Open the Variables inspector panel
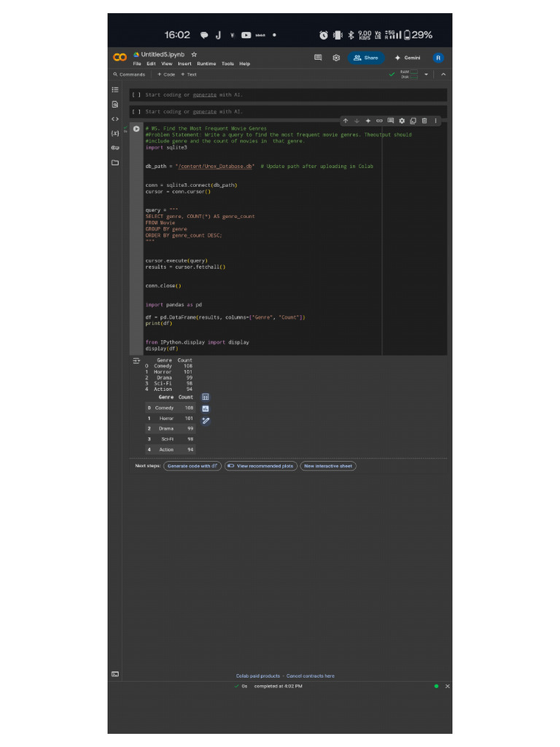The height and width of the screenshot is (747, 560). (x=115, y=133)
